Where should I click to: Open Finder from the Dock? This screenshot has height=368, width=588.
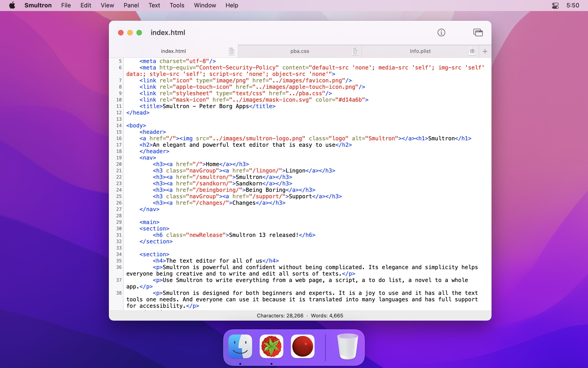click(240, 346)
